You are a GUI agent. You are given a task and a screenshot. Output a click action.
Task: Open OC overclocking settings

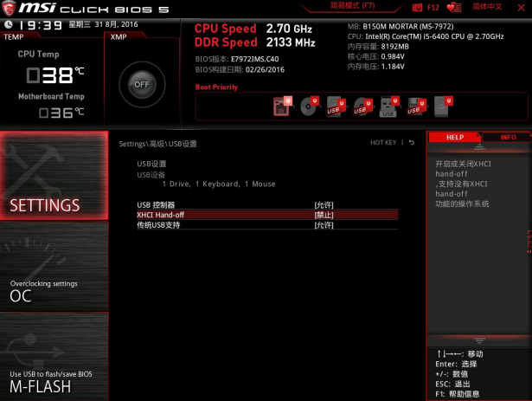[54, 267]
